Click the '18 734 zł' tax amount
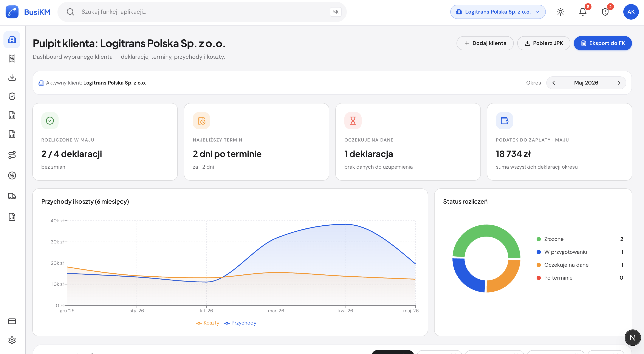Image resolution: width=644 pixels, height=354 pixels. (x=513, y=154)
